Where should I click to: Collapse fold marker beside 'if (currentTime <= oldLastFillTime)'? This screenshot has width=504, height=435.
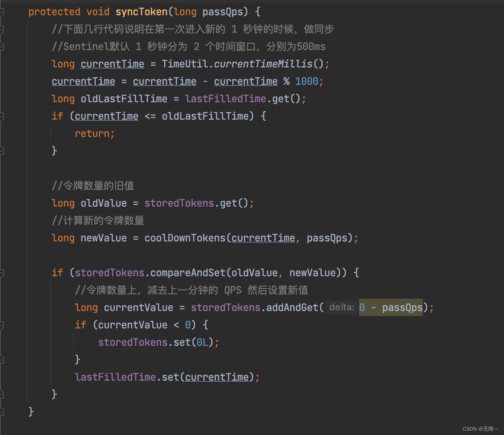[1, 116]
